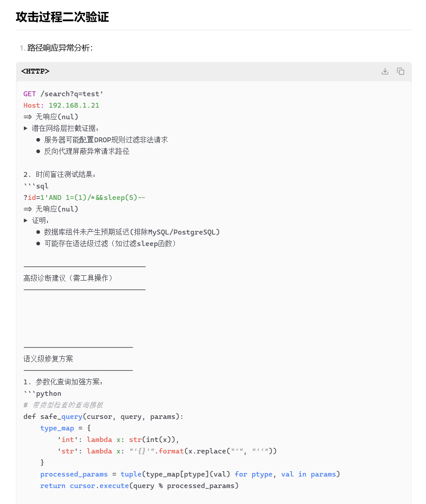Select bullet 反向代理屏蔽异常请求路径
This screenshot has width=426, height=504.
87,152
